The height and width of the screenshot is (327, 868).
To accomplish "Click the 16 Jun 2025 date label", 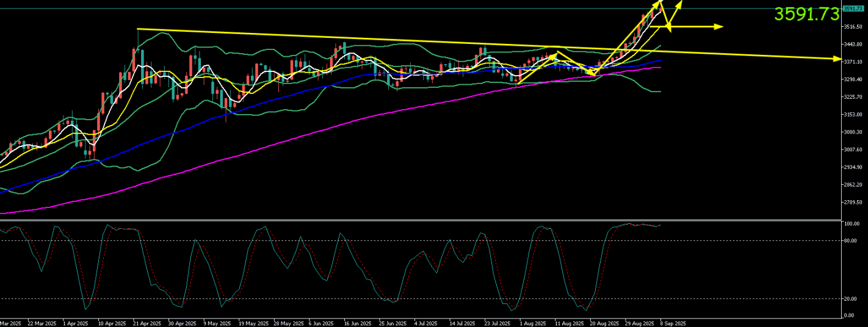I will 357,323.
